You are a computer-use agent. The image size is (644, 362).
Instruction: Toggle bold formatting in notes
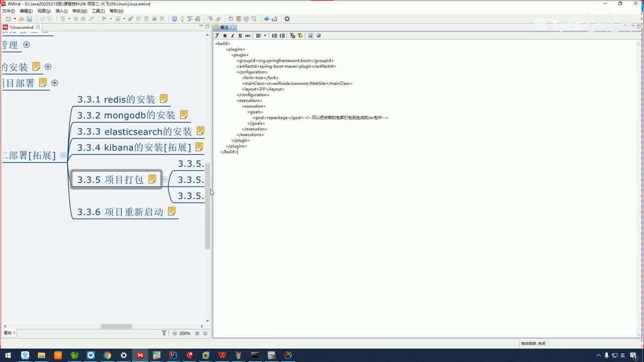tap(225, 36)
